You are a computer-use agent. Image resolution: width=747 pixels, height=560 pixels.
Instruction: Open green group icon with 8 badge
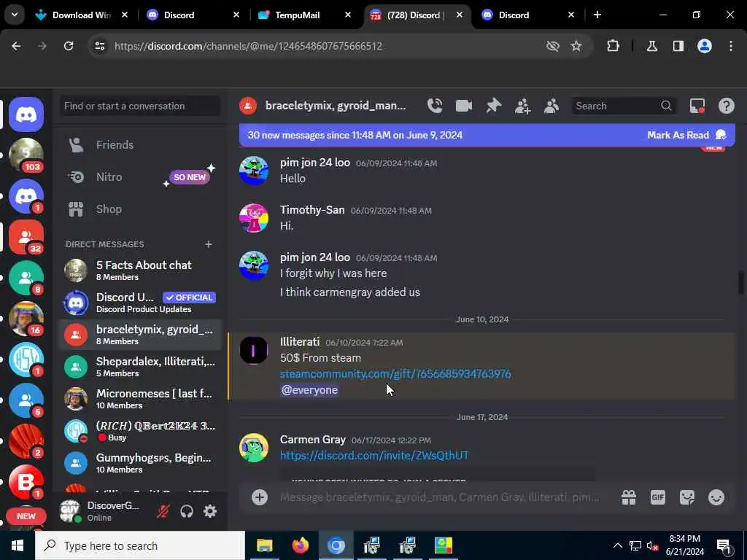pos(26,278)
